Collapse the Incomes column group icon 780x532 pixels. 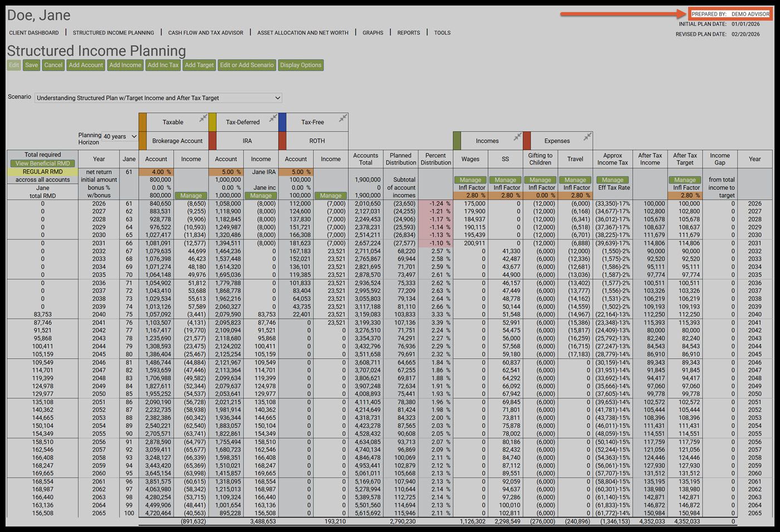[x=518, y=136]
